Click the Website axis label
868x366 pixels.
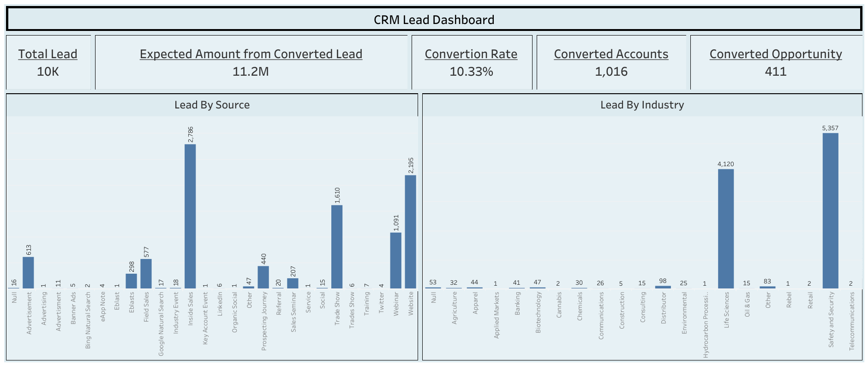pyautogui.click(x=411, y=304)
